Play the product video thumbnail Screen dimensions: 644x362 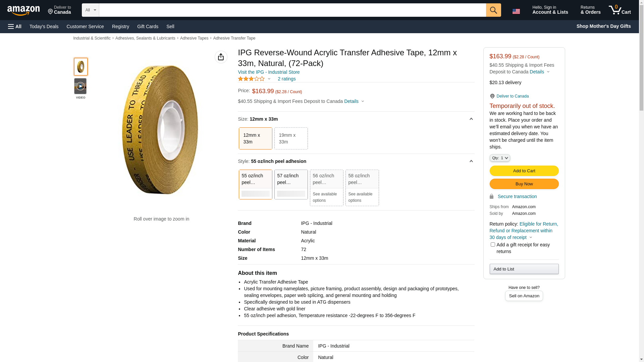(80, 86)
